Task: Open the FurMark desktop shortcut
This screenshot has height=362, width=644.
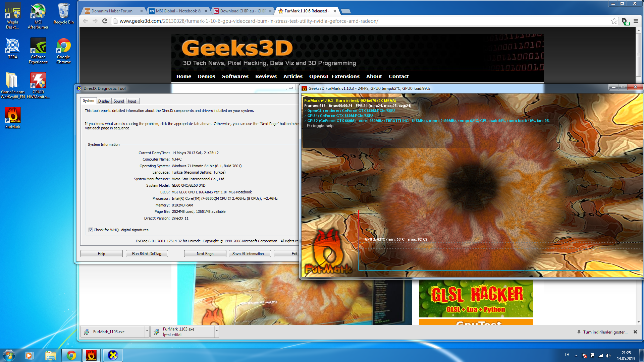Action: pos(12,118)
